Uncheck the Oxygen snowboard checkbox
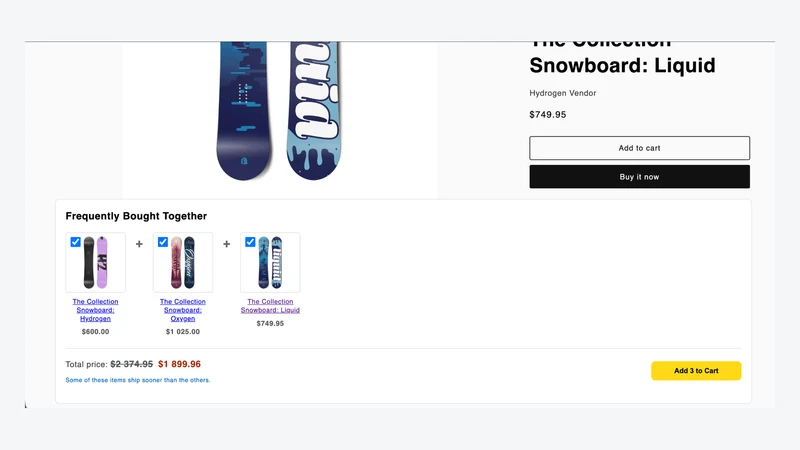 point(163,242)
